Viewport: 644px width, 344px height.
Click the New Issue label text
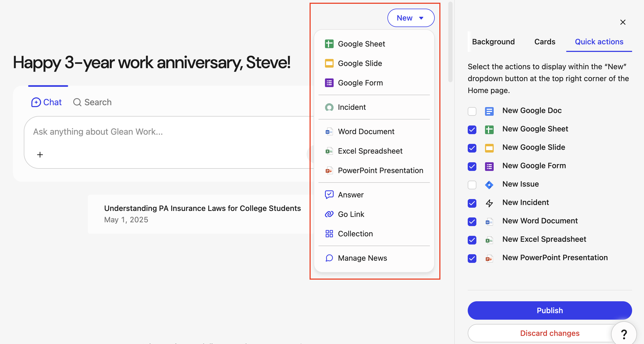click(520, 184)
